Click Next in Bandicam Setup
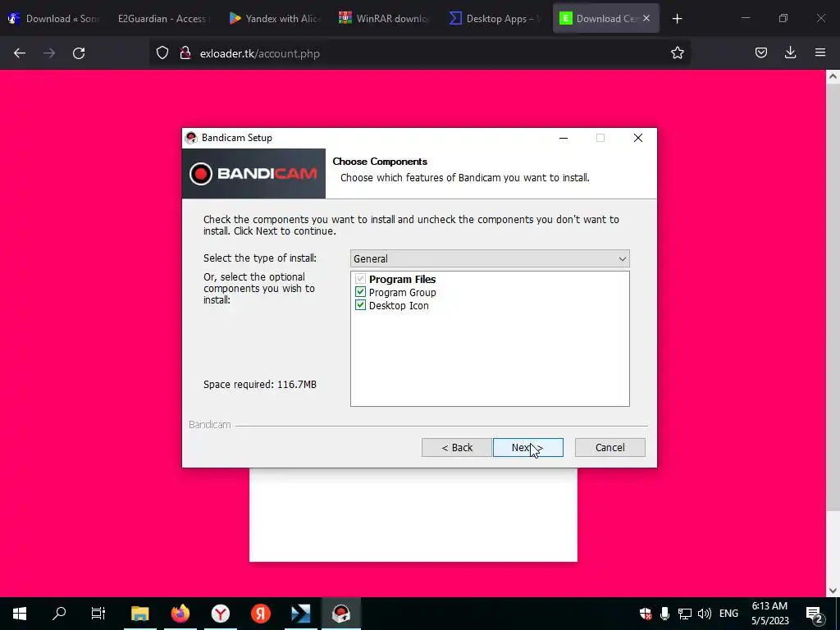The width and height of the screenshot is (840, 630). click(x=527, y=447)
